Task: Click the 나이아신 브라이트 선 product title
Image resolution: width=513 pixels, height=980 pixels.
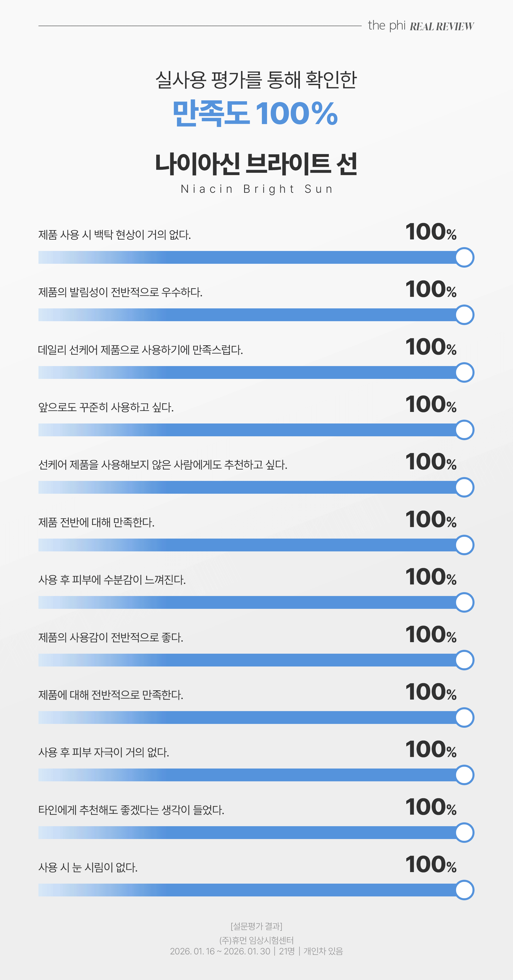Action: (x=256, y=164)
